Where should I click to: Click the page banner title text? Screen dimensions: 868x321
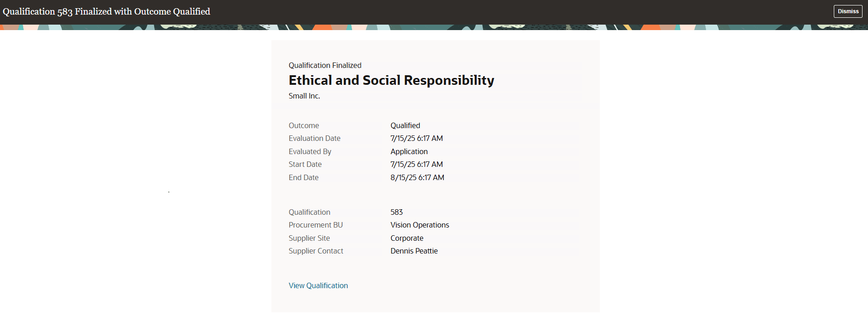(x=106, y=11)
